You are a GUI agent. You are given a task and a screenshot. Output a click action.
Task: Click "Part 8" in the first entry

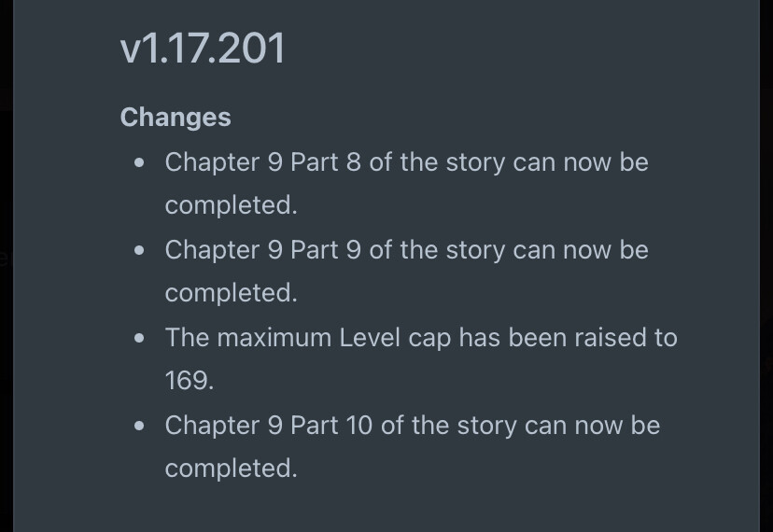(x=326, y=162)
